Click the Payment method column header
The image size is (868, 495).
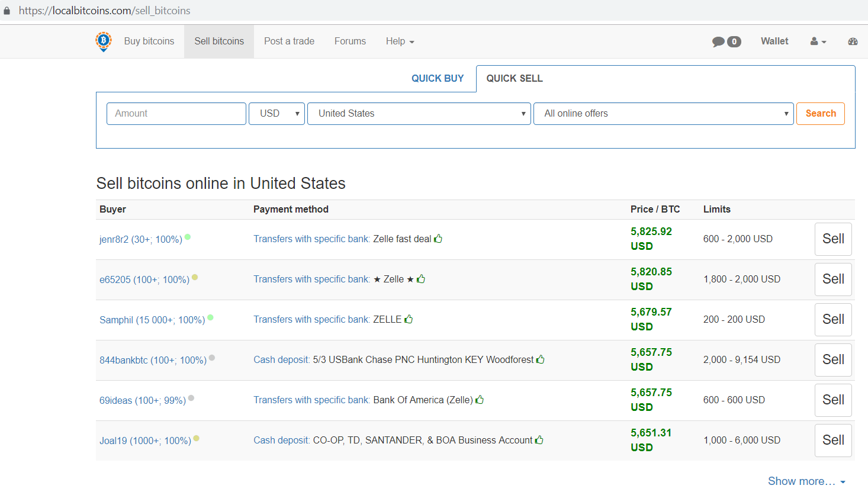[x=291, y=209]
